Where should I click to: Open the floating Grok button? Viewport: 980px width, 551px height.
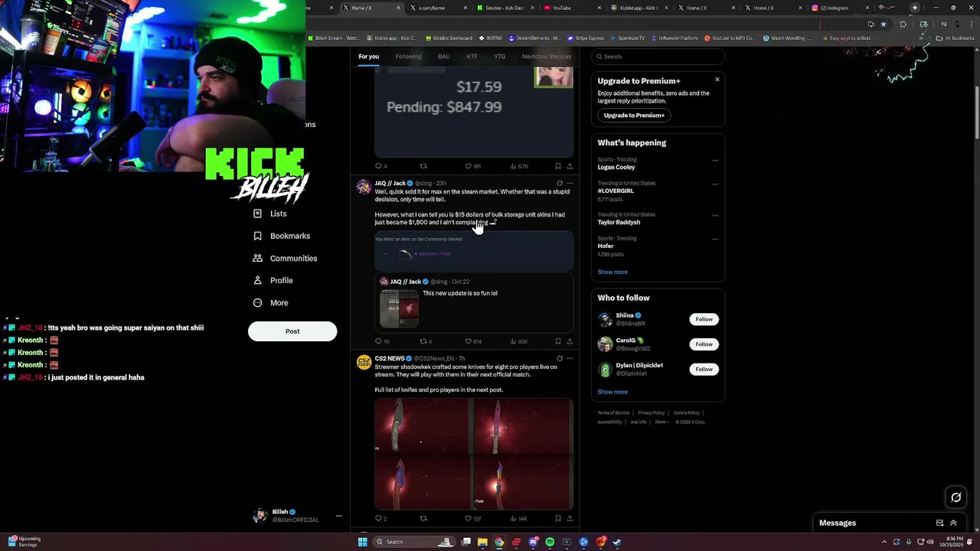[x=955, y=497]
